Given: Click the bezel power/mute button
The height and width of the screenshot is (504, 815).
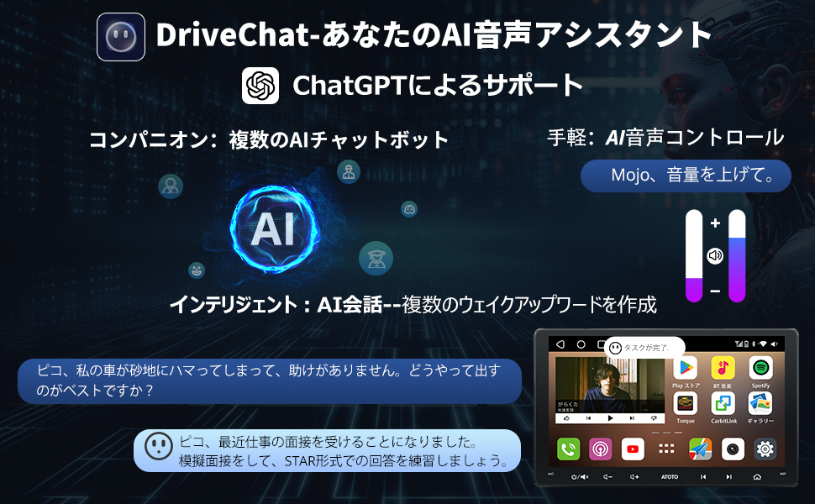Looking at the screenshot, I should pyautogui.click(x=580, y=477).
